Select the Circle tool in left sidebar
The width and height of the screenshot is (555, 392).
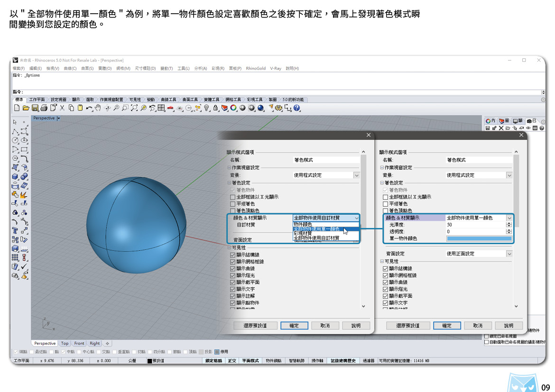tap(15, 140)
